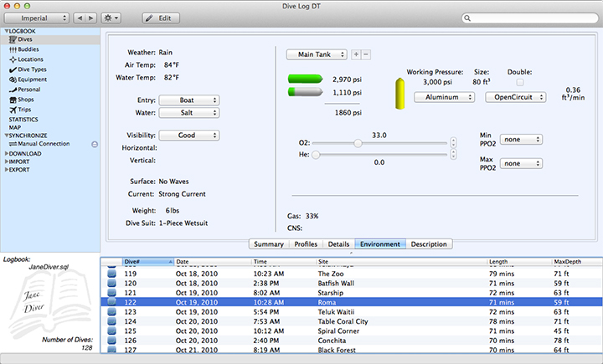Click the Main Tank selector button
The height and width of the screenshot is (364, 603).
pos(317,54)
